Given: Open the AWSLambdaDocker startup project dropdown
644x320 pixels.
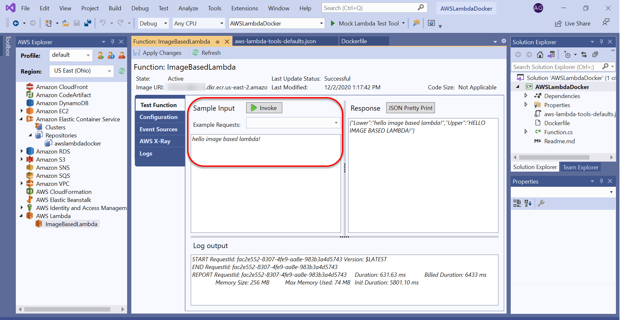Looking at the screenshot, I should 277,23.
